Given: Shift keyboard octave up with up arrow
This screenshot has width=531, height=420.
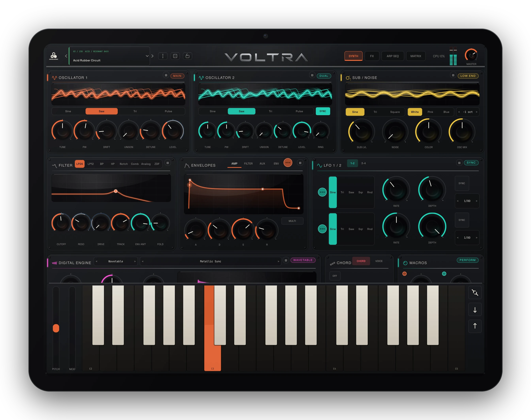Looking at the screenshot, I should [475, 326].
